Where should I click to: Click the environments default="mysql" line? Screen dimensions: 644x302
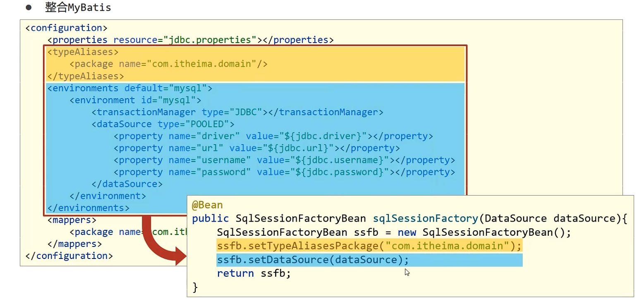pyautogui.click(x=130, y=88)
